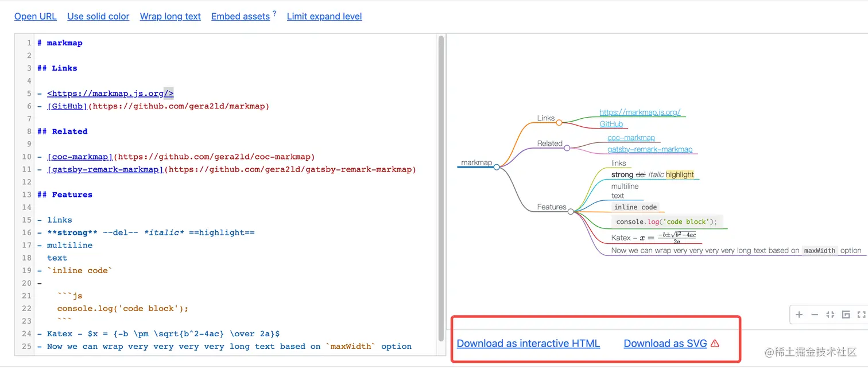Click the console.log code block node

coord(666,221)
